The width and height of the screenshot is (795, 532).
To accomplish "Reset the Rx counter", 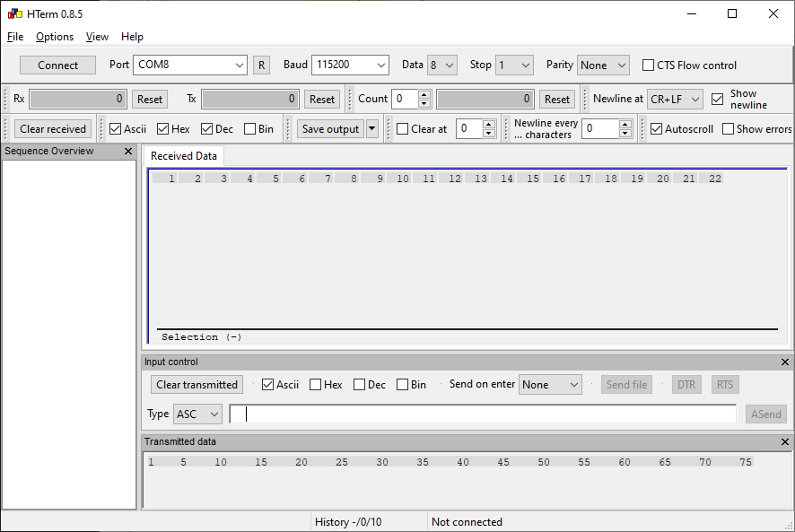I will pyautogui.click(x=150, y=100).
